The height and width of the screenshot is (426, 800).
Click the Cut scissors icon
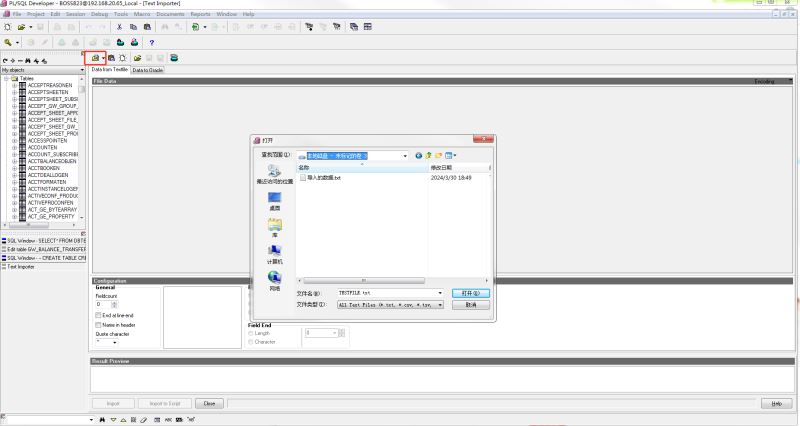click(119, 27)
